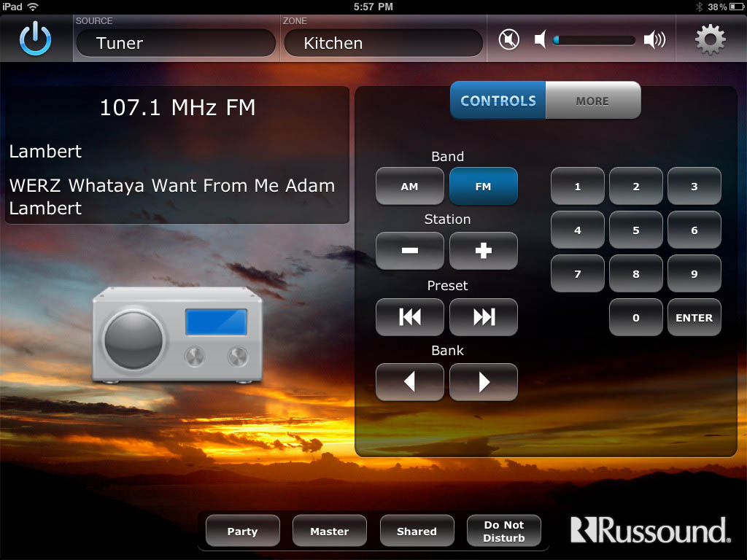
Task: Select the FM band
Action: (x=483, y=187)
